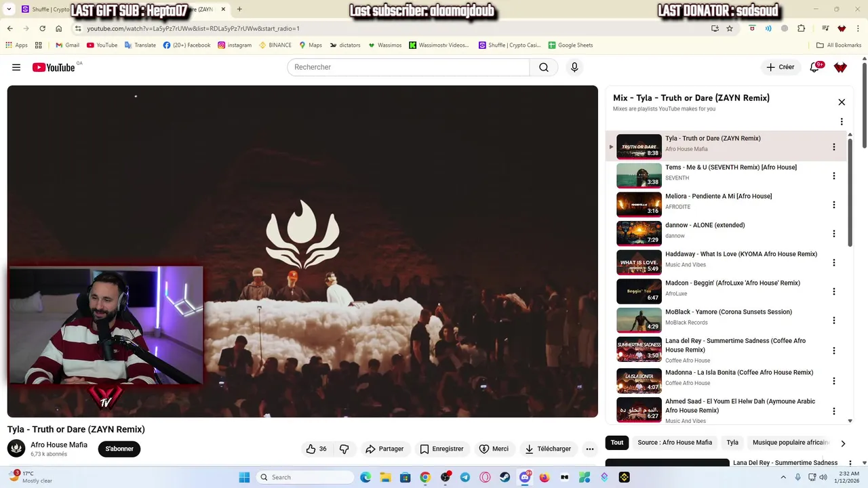Viewport: 868px width, 488px height.
Task: Open the Gmail bookmark
Action: 67,45
